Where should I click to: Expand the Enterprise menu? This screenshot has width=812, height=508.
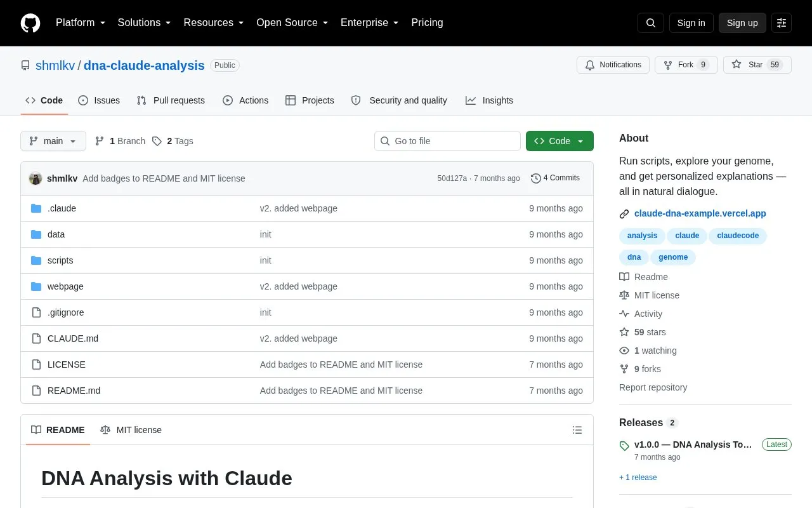[369, 23]
